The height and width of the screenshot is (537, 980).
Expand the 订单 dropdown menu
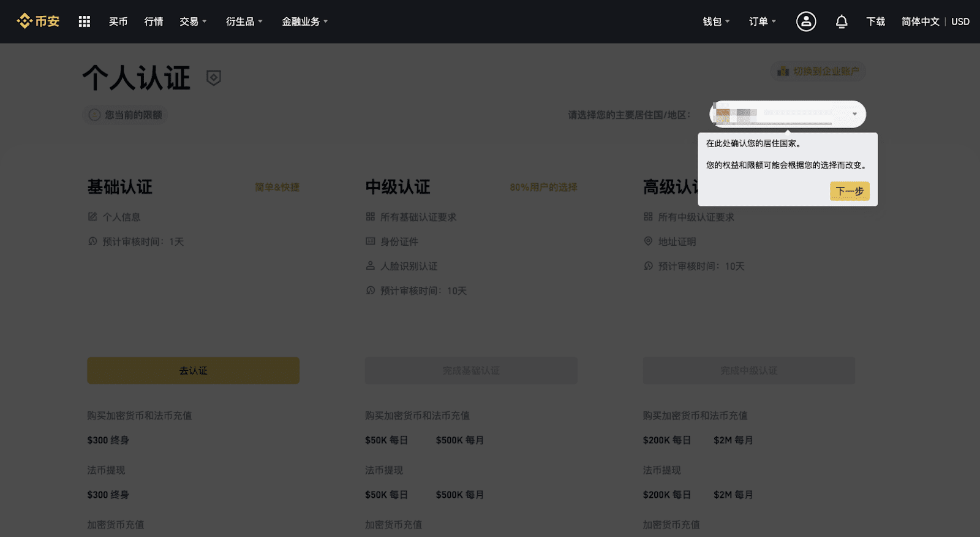coord(763,21)
